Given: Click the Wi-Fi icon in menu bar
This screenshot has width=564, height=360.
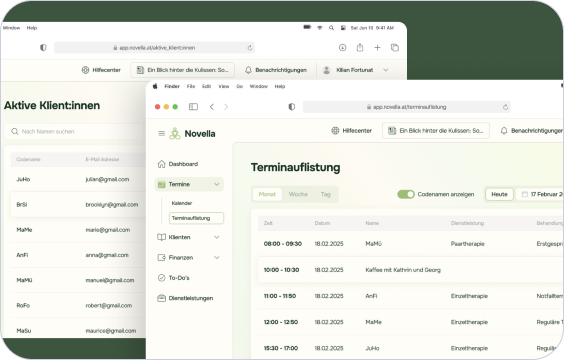Looking at the screenshot, I should (319, 28).
